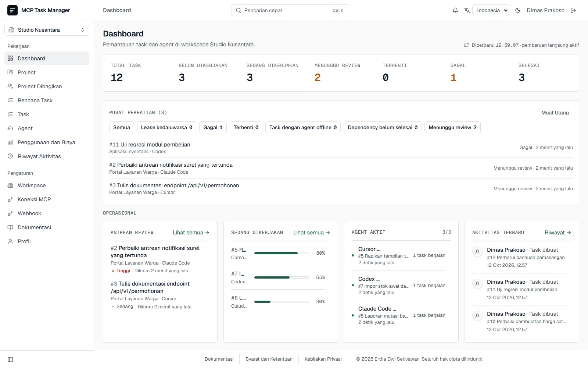The image size is (588, 368).
Task: Select Task dengan agent offline filter
Action: click(303, 127)
